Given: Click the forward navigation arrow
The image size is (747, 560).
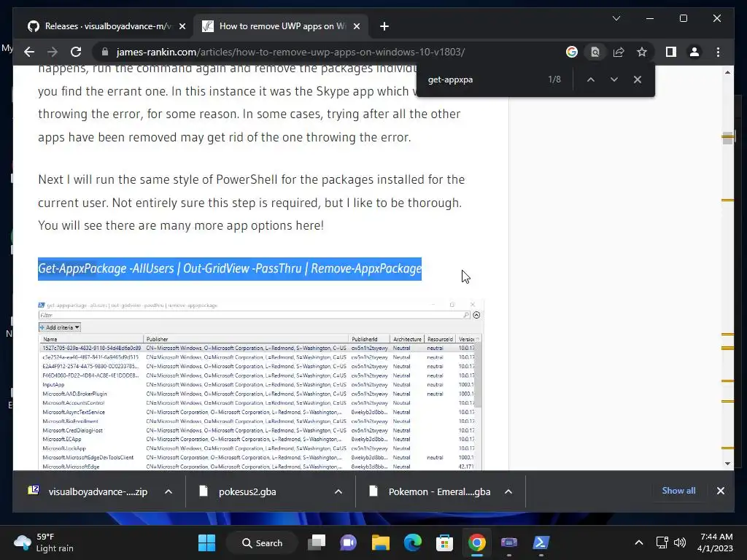Looking at the screenshot, I should tap(53, 52).
